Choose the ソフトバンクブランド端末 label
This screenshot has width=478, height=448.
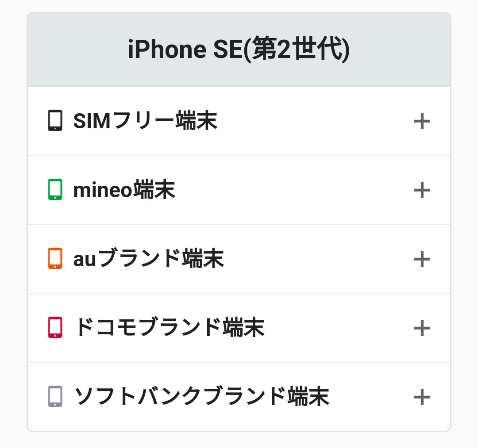tap(201, 397)
